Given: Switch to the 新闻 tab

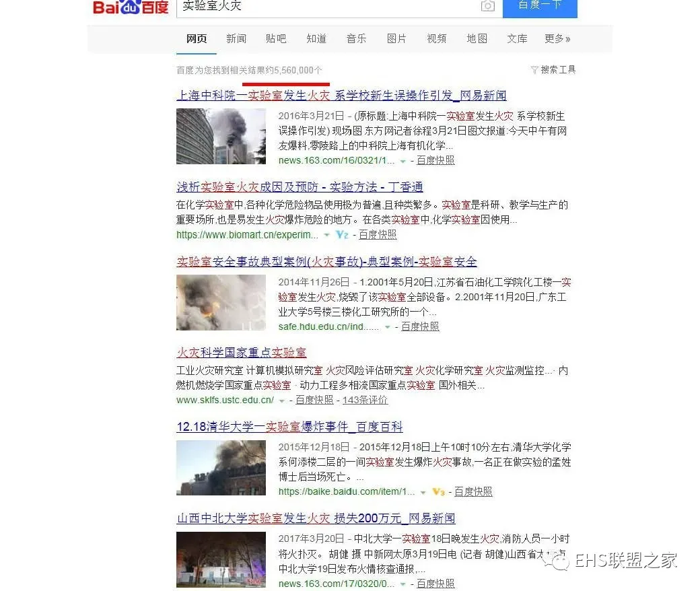Looking at the screenshot, I should (236, 39).
